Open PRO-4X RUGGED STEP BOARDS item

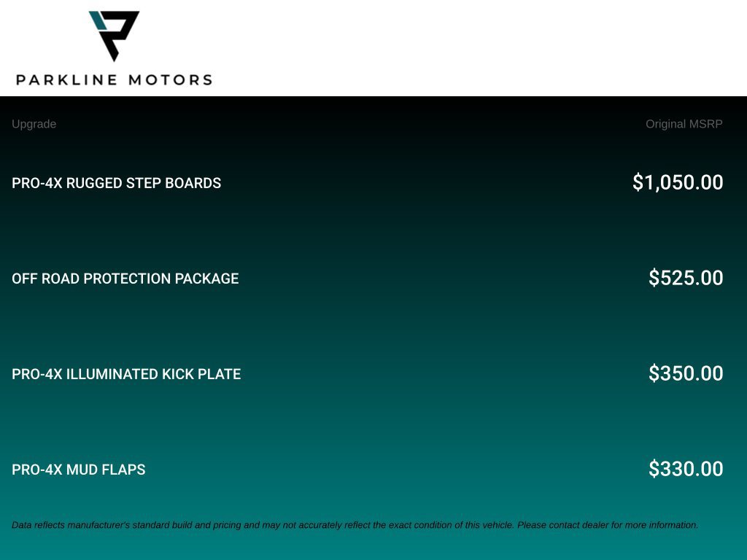[x=116, y=183]
